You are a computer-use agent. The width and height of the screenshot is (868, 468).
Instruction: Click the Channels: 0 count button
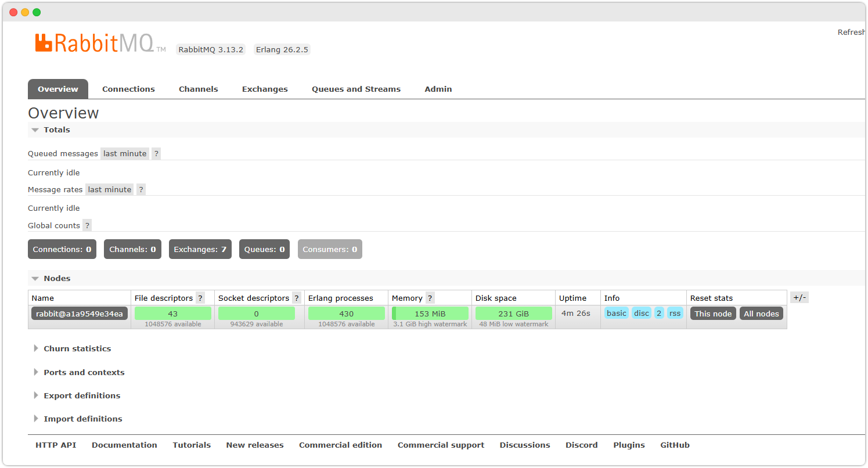(132, 249)
